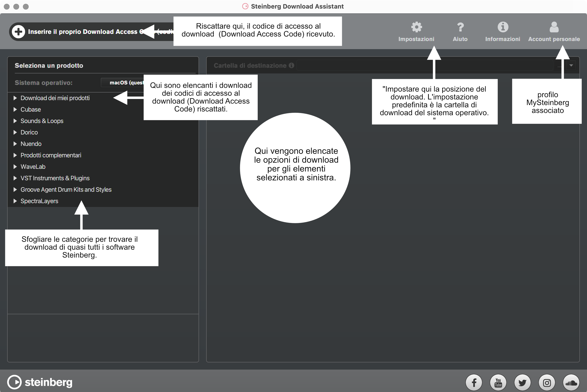Viewport: 587px width, 392px height.
Task: Click the Informazioni label
Action: click(x=503, y=39)
